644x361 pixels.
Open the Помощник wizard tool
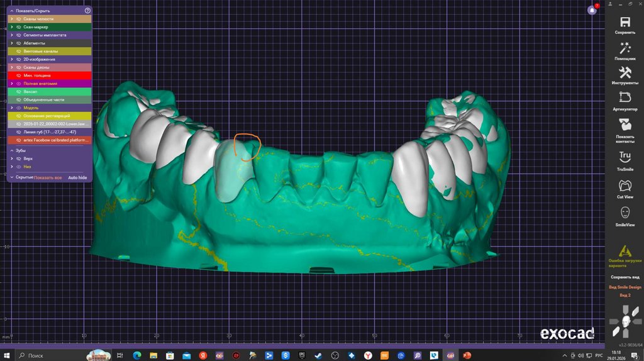625,48
